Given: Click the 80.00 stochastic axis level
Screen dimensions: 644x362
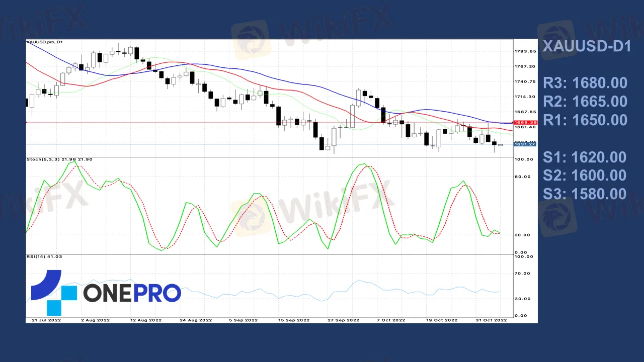Looking at the screenshot, I should 524,176.
